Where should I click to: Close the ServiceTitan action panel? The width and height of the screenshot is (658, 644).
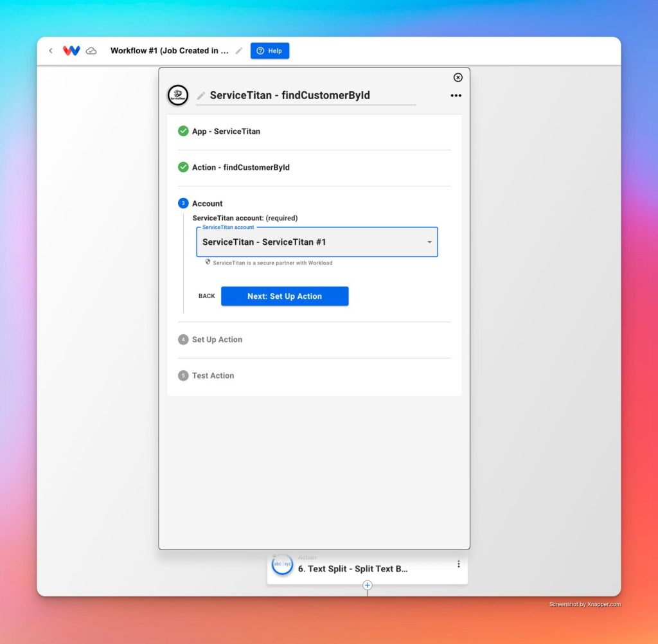tap(458, 77)
